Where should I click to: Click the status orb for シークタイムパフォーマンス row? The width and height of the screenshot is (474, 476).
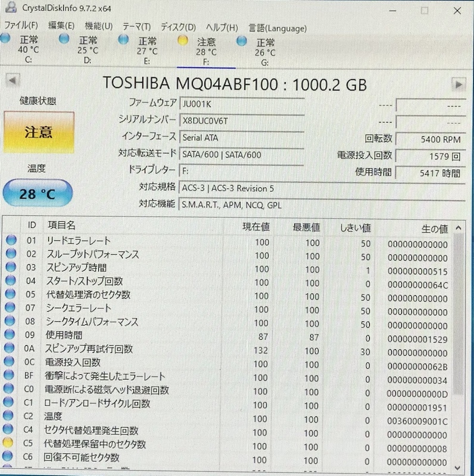(10, 321)
